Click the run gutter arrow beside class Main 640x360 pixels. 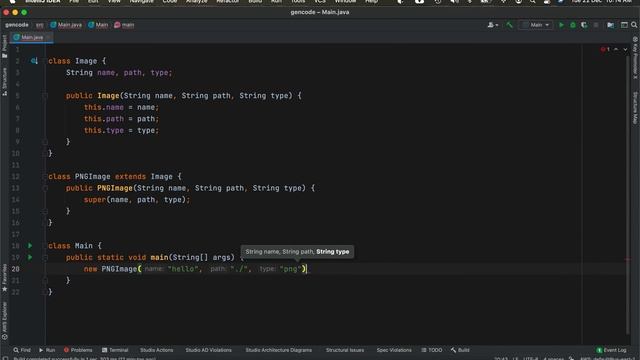pyautogui.click(x=30, y=246)
